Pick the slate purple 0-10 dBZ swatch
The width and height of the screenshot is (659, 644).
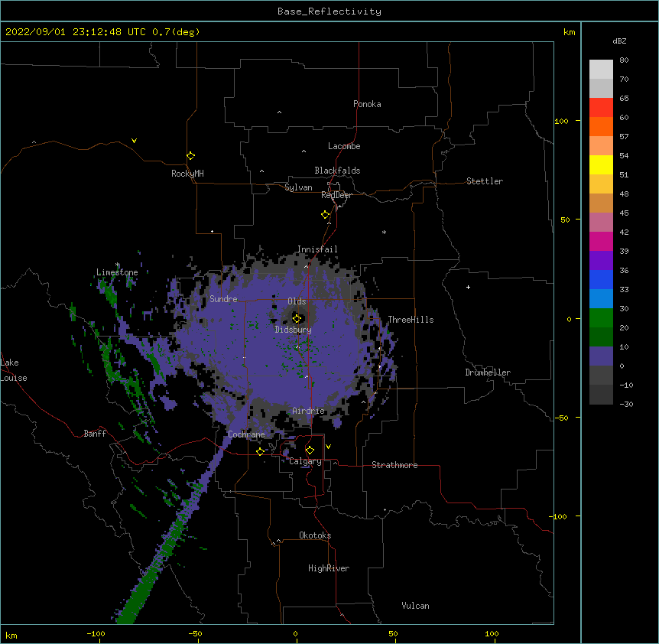pyautogui.click(x=601, y=356)
